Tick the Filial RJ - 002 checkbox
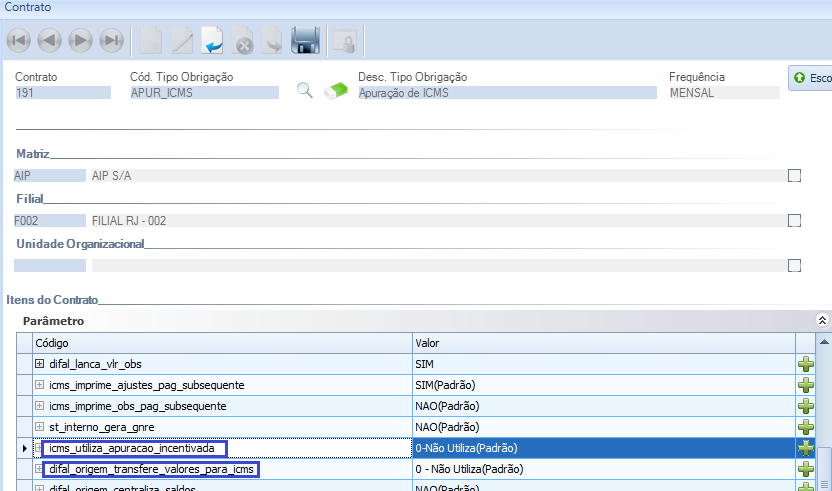The width and height of the screenshot is (832, 491). pyautogui.click(x=795, y=221)
